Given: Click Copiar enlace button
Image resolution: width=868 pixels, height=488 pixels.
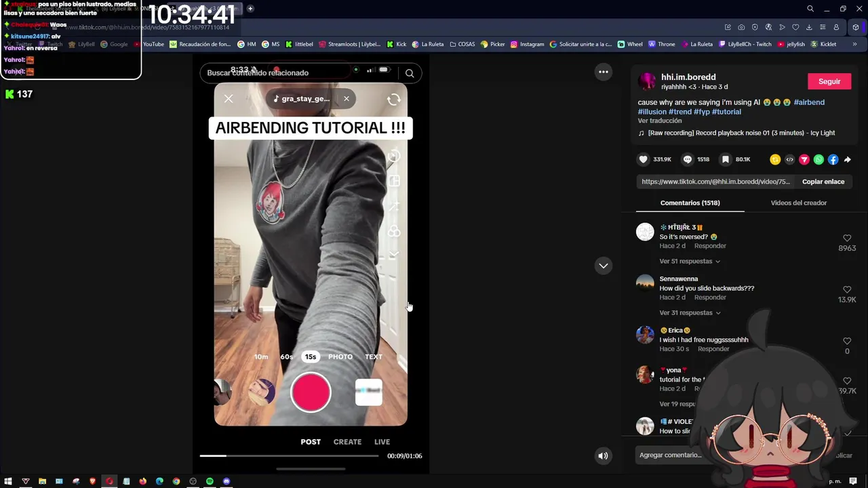Looking at the screenshot, I should pos(823,182).
